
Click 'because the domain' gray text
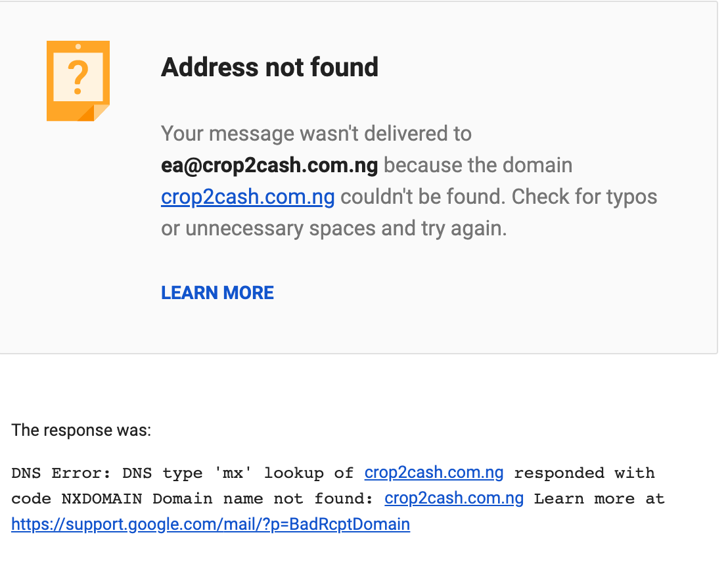[x=478, y=165]
